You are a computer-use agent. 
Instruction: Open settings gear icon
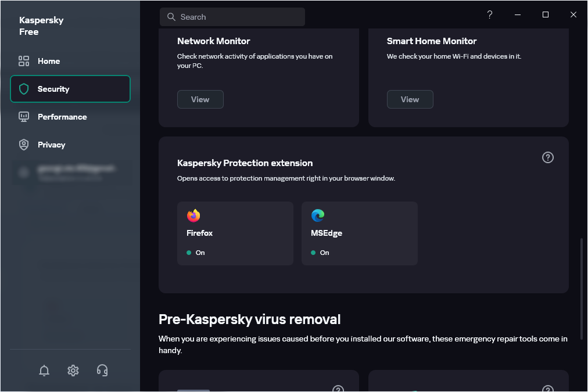tap(73, 371)
